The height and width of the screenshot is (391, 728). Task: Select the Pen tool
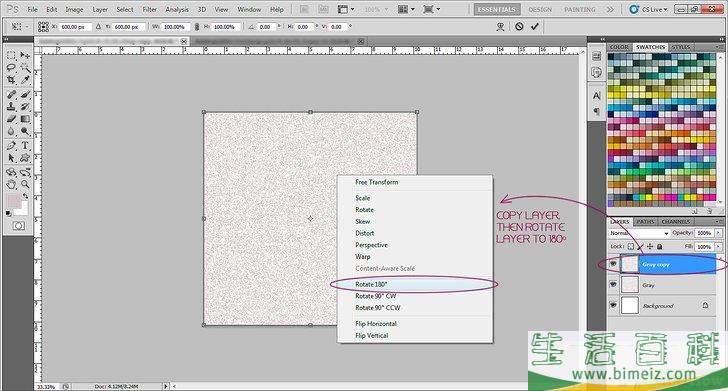point(11,146)
